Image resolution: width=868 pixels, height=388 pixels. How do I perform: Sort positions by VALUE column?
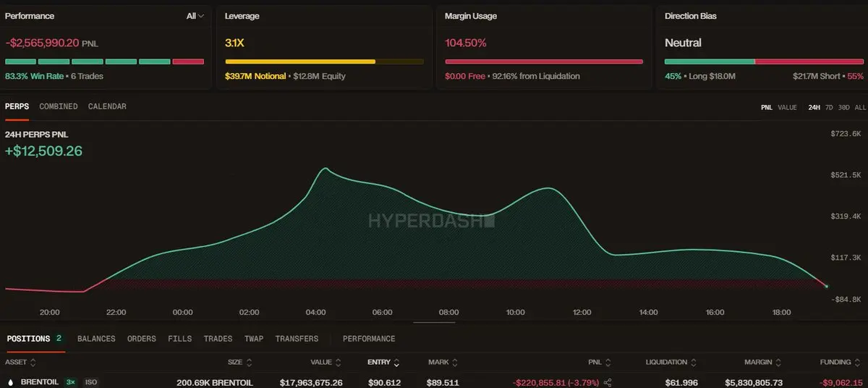coord(325,362)
